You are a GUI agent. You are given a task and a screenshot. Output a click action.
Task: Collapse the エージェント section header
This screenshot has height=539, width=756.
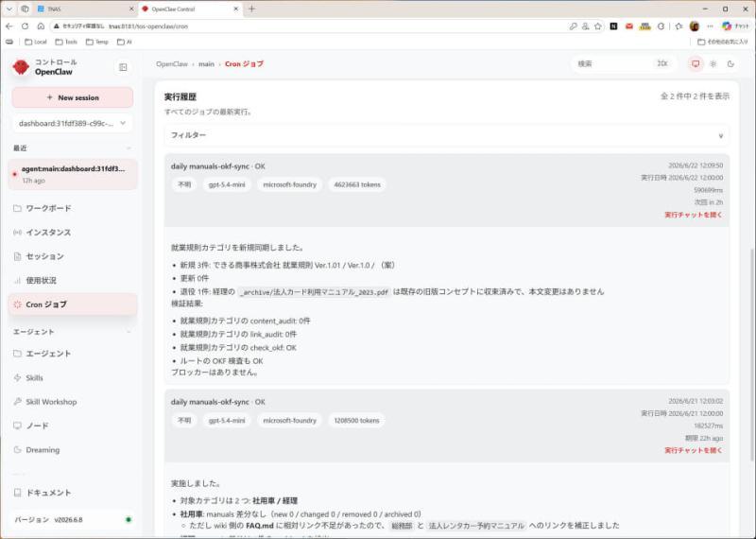click(73, 332)
